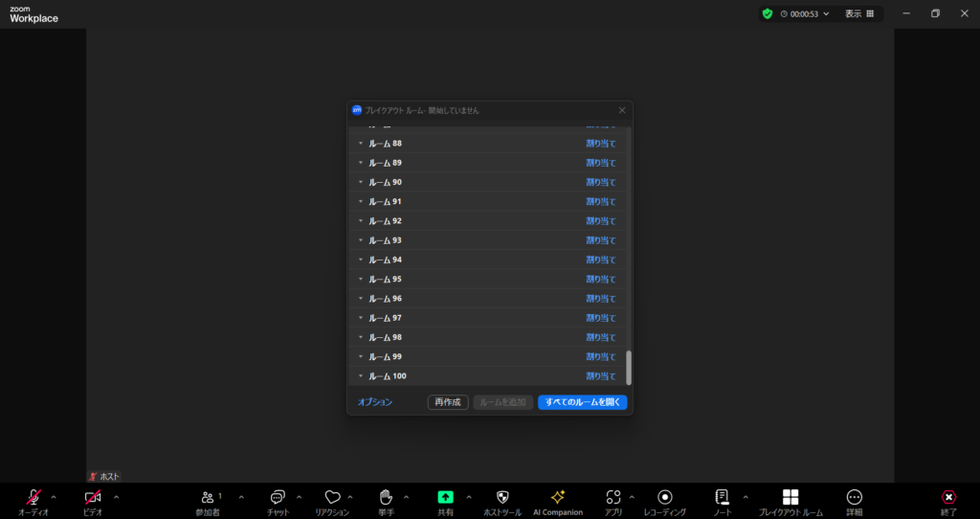Start Recording from the toolbar
980x519 pixels.
click(664, 497)
